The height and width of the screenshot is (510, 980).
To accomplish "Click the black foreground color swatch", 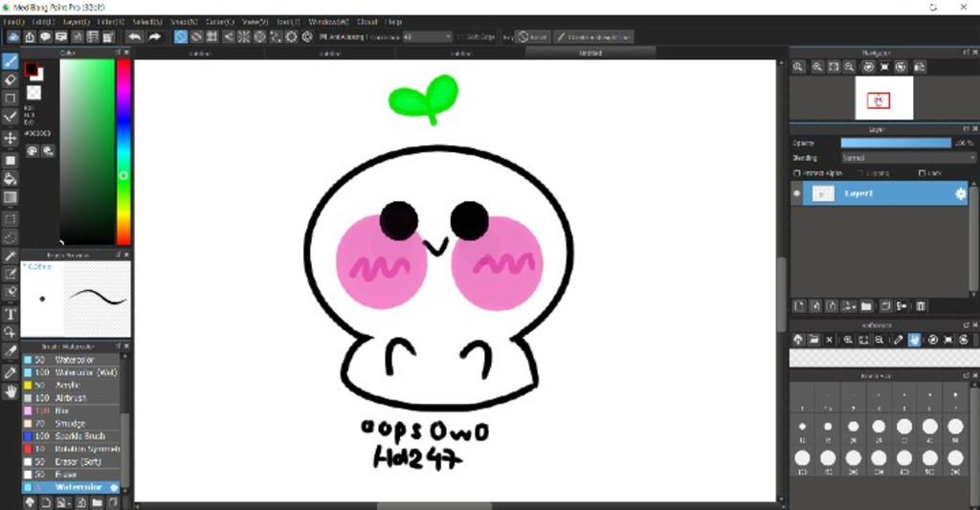I will 31,69.
